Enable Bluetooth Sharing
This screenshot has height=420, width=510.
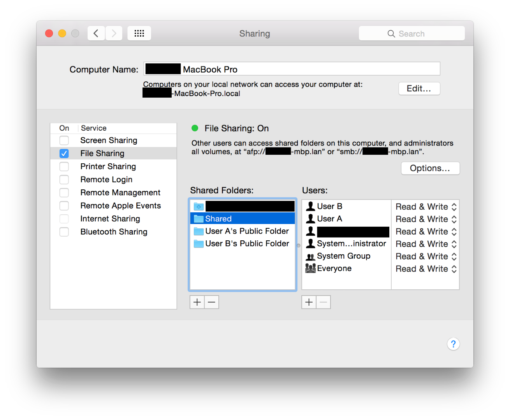pos(64,232)
